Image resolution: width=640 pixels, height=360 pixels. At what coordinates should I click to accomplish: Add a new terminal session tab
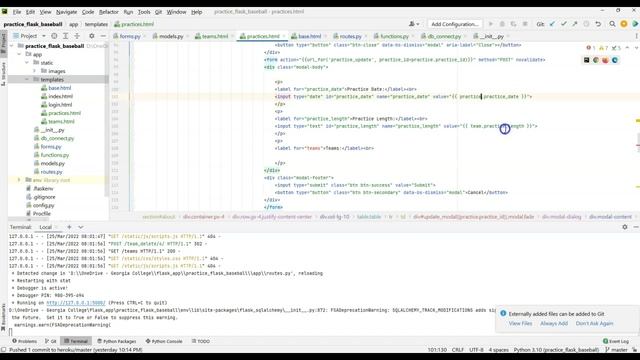(69, 227)
